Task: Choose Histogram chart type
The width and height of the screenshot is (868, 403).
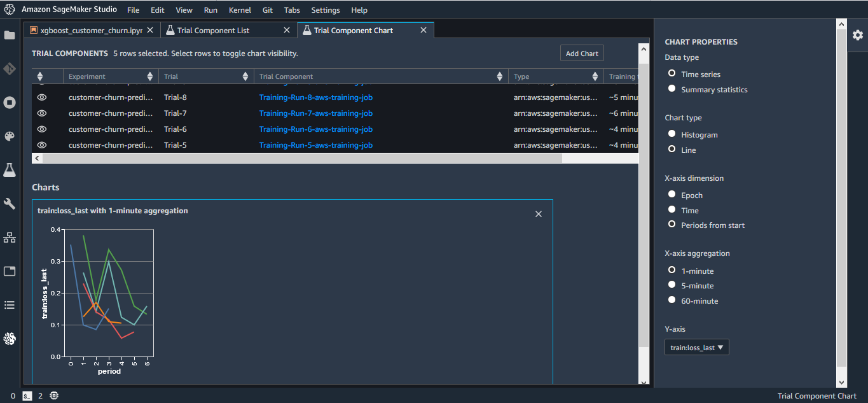Action: point(672,134)
